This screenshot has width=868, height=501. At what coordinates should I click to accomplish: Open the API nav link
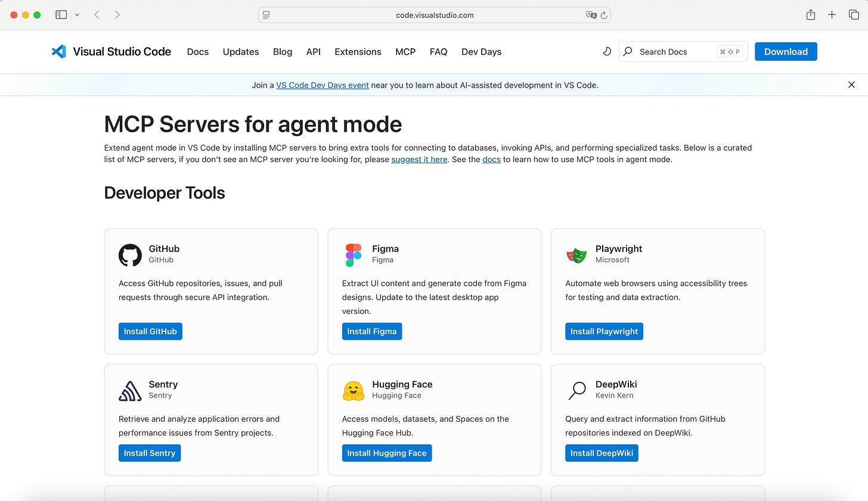[314, 52]
